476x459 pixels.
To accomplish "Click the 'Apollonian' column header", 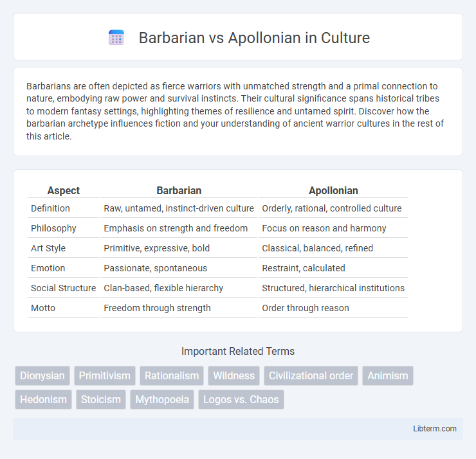I will click(x=333, y=190).
